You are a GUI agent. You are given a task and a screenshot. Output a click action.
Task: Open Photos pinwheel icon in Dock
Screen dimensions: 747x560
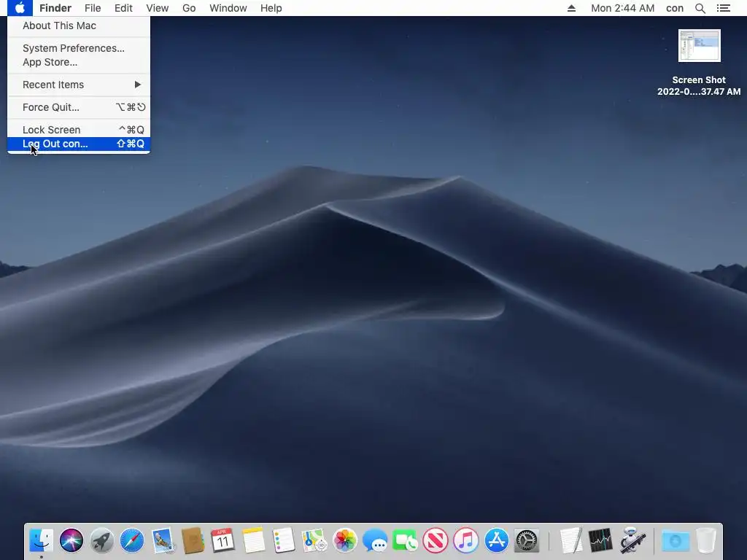pos(344,540)
